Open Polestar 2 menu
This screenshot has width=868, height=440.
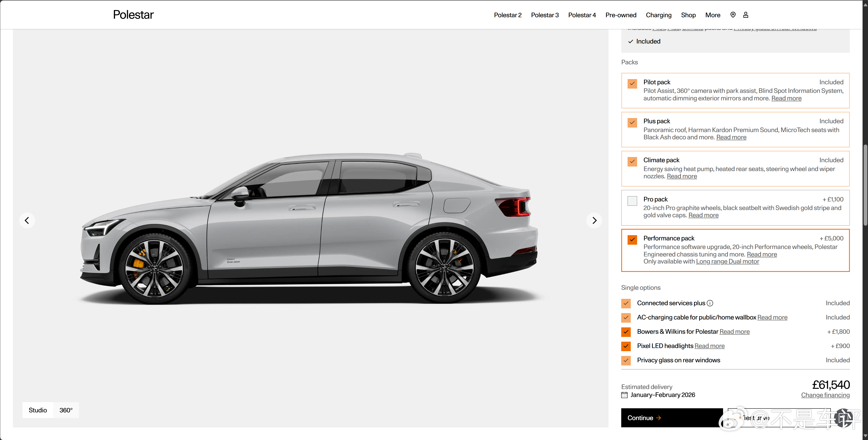point(507,15)
